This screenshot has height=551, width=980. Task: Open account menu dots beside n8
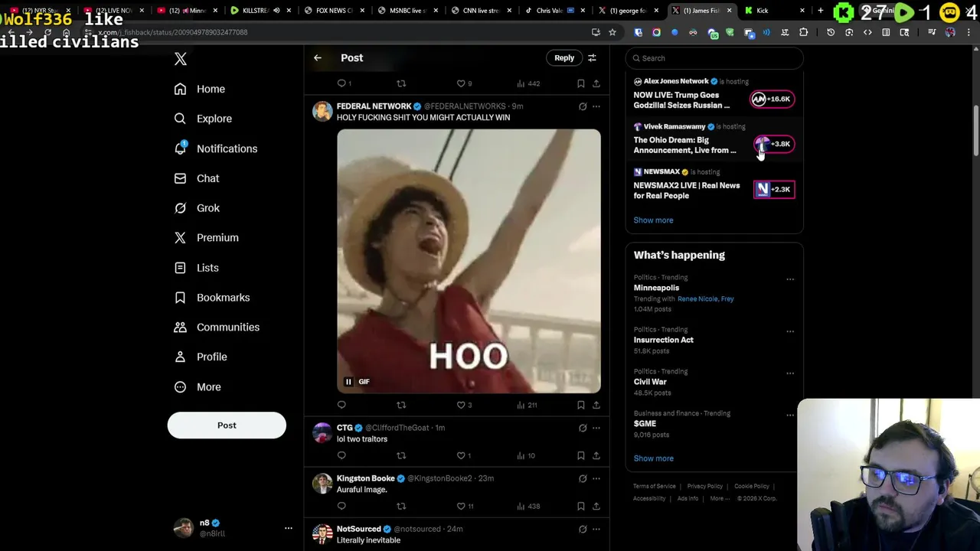[289, 528]
